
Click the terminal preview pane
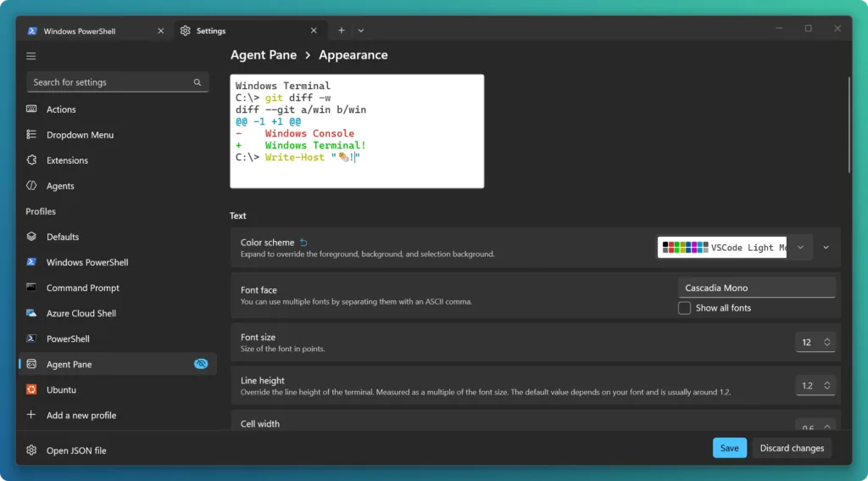357,131
